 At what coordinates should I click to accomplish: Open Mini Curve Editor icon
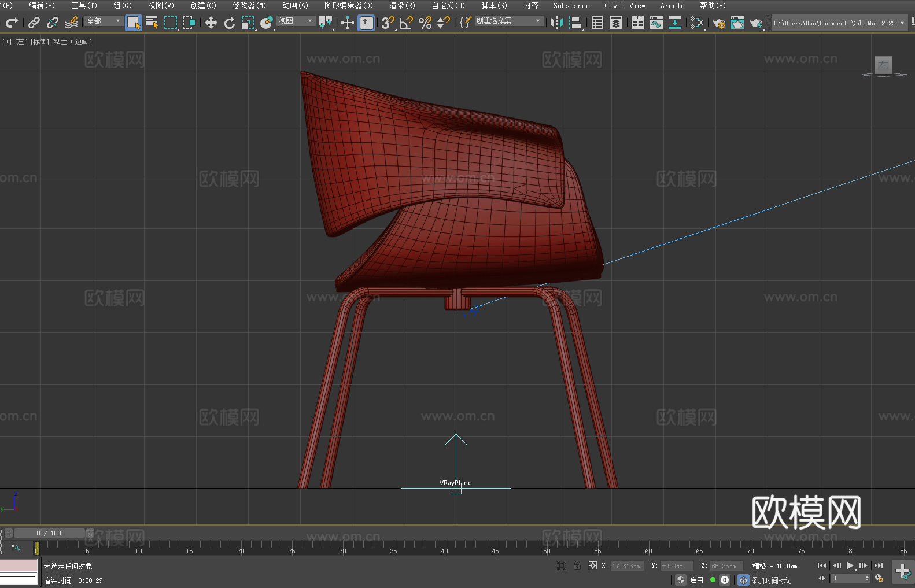pyautogui.click(x=16, y=548)
